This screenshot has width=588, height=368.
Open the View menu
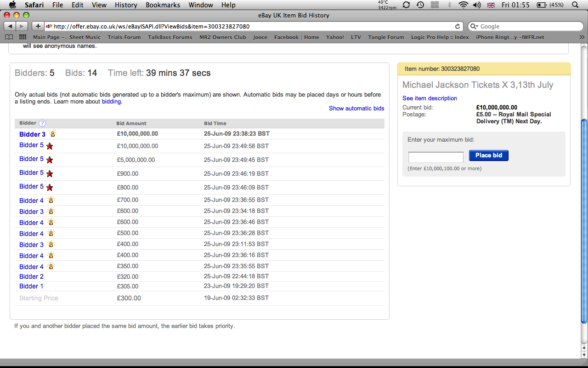(x=99, y=5)
